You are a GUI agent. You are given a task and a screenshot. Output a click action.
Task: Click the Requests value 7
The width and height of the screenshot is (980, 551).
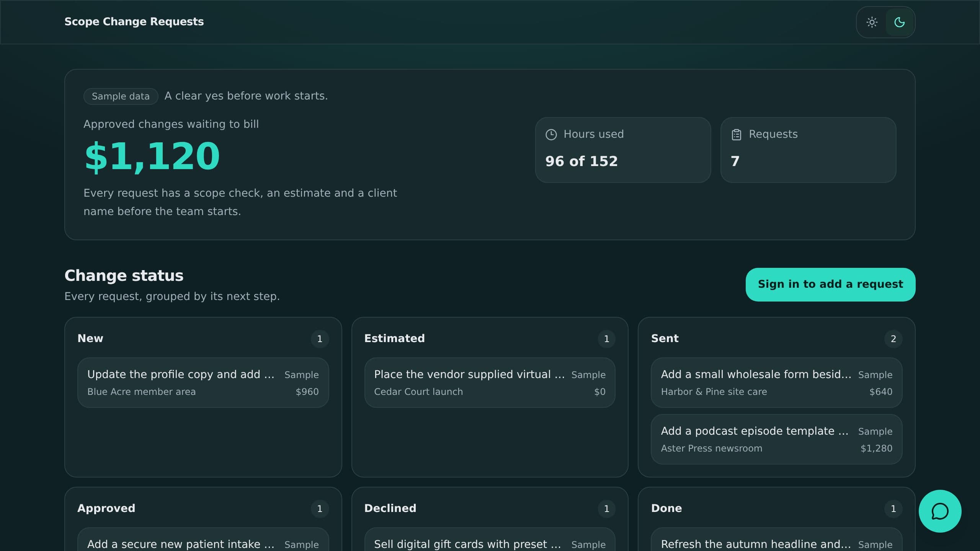click(735, 161)
